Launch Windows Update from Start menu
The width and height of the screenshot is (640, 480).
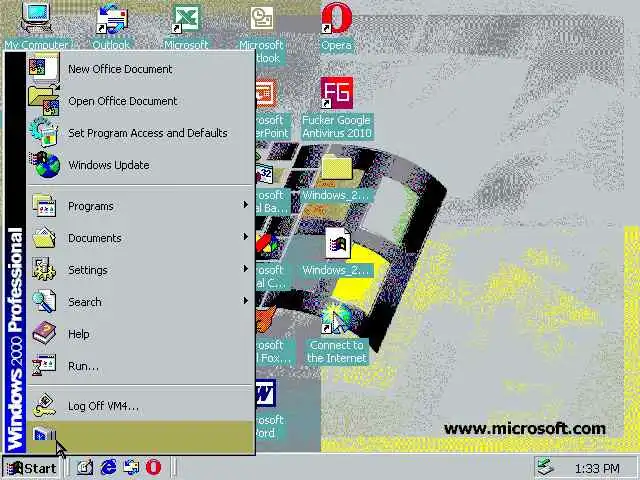point(141,165)
